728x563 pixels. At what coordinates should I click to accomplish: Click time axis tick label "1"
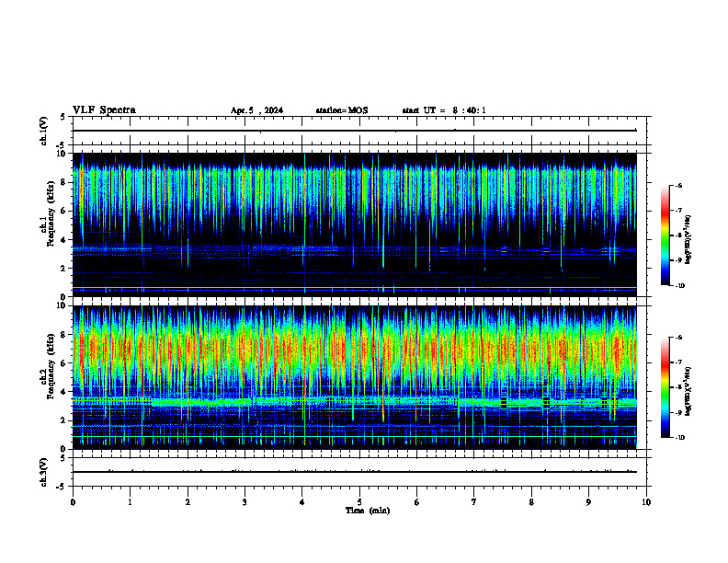pyautogui.click(x=130, y=502)
